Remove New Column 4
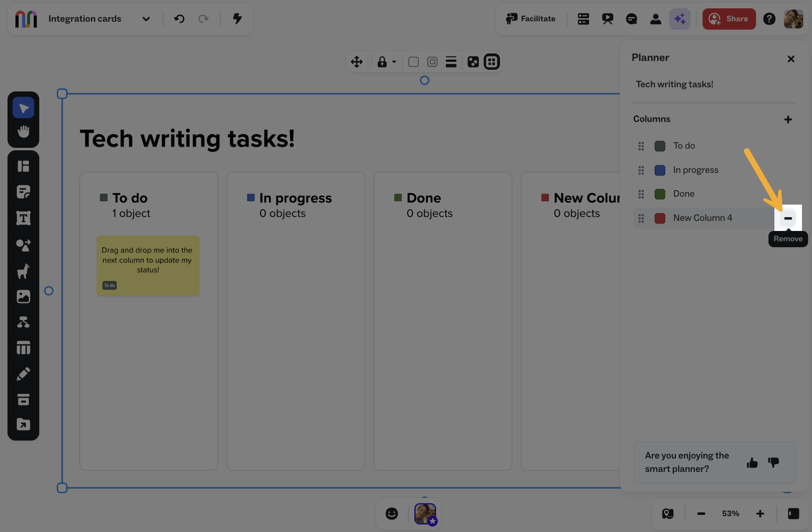This screenshot has width=812, height=532. (788, 218)
